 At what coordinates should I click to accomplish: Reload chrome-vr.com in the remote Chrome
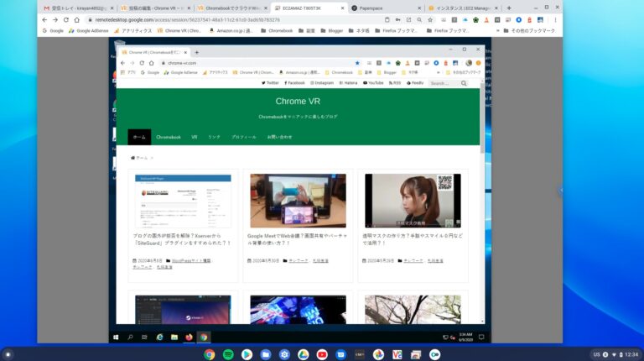tap(142, 63)
